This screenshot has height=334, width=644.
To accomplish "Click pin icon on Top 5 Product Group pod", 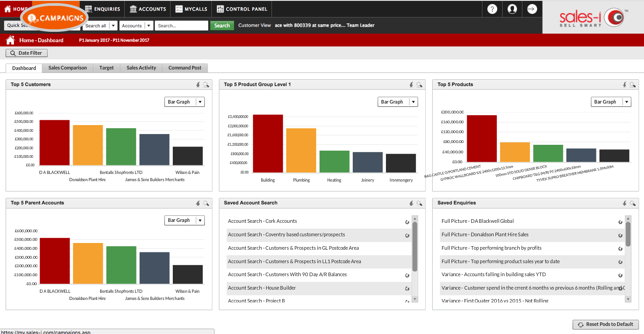I will (x=412, y=84).
